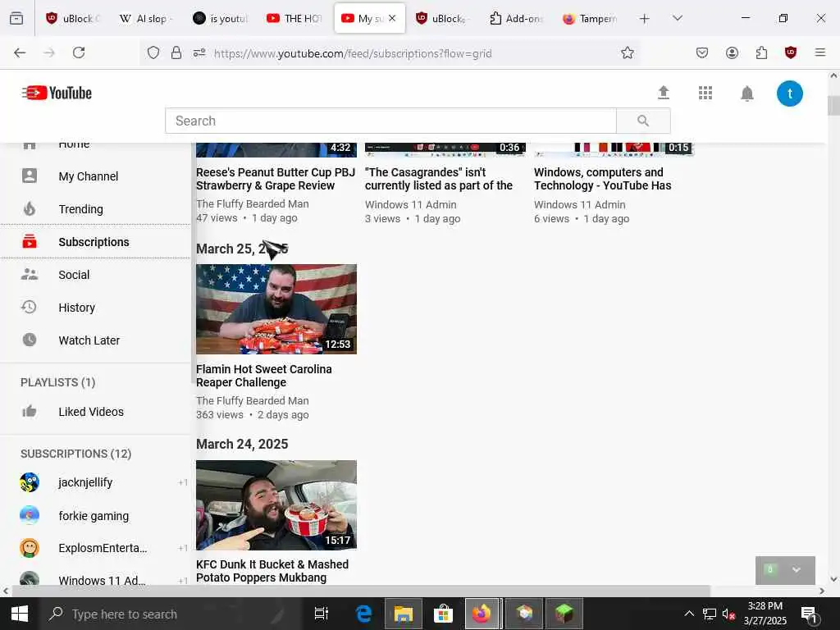Screen dimensions: 840x630
Task: Open Windows, computers and Technology video title
Action: tap(603, 179)
